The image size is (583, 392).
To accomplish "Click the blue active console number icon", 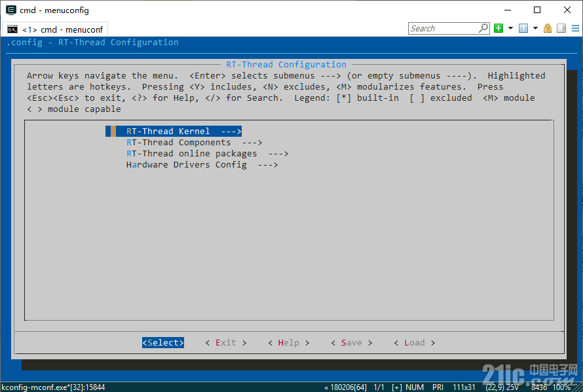I will coord(523,28).
